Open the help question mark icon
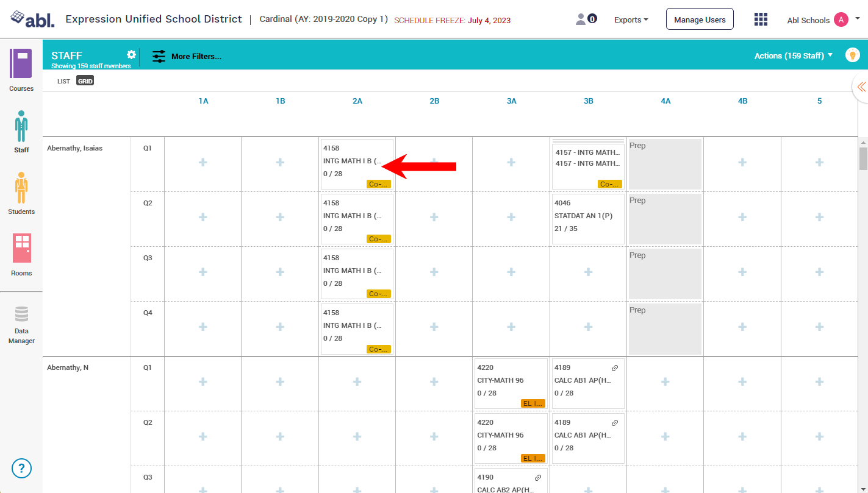Screen dimensions: 868x493 [21, 468]
